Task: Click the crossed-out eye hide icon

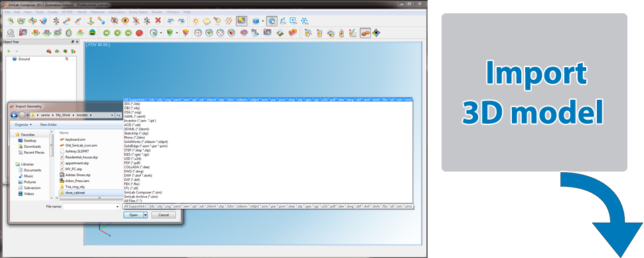Action: (x=114, y=20)
